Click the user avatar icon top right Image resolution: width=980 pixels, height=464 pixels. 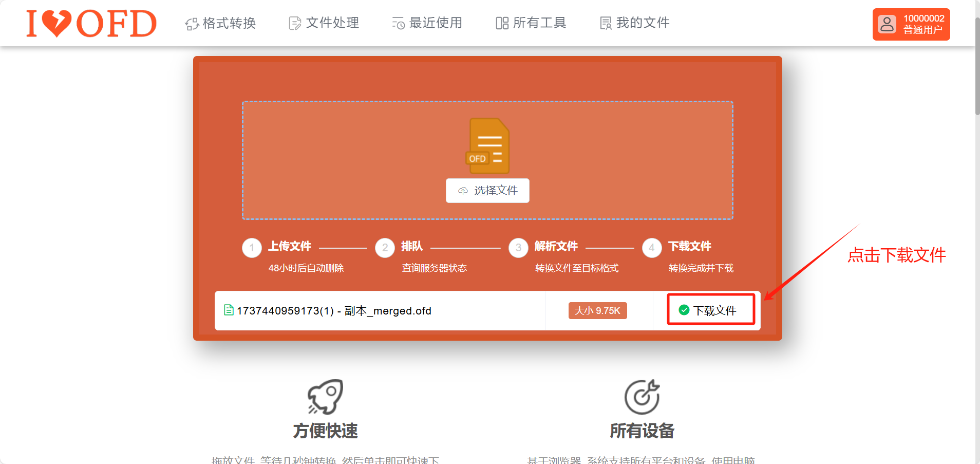tap(887, 24)
